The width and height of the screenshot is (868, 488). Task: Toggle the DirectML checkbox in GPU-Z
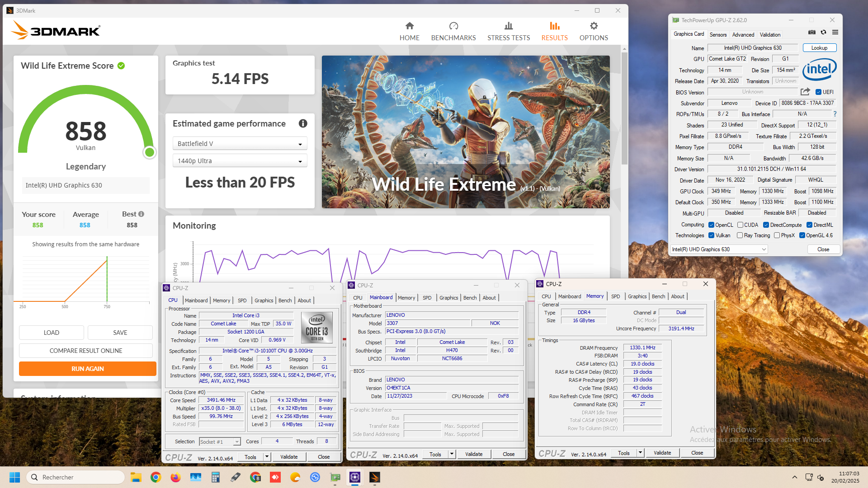[809, 225]
